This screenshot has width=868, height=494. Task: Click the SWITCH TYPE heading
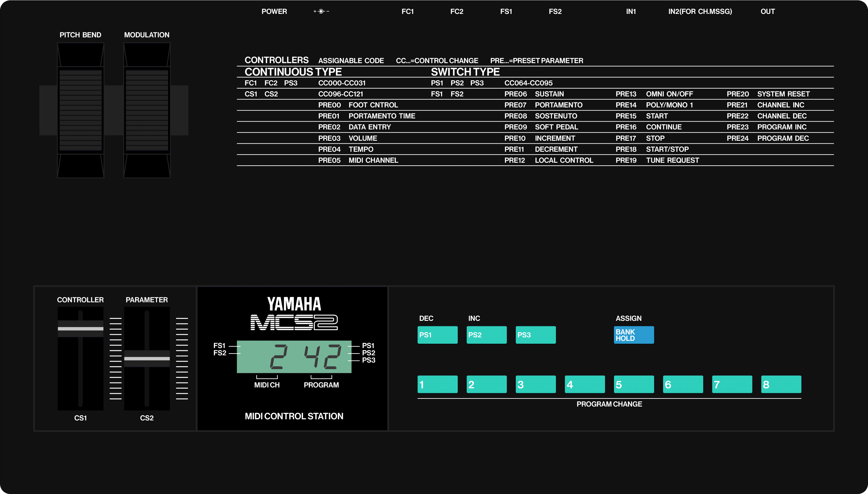[x=465, y=72]
